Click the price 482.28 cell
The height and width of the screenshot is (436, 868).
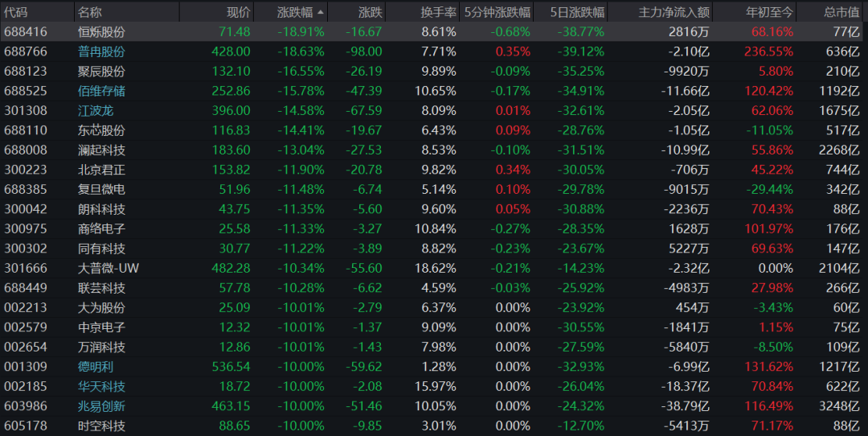pos(231,268)
